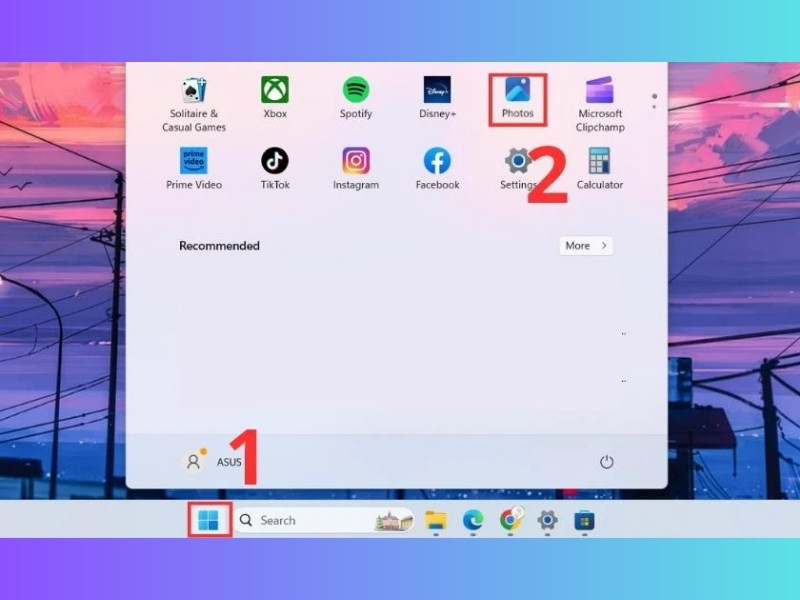Viewport: 800px width, 600px height.
Task: Open Microsoft Clipchamp
Action: pyautogui.click(x=600, y=104)
